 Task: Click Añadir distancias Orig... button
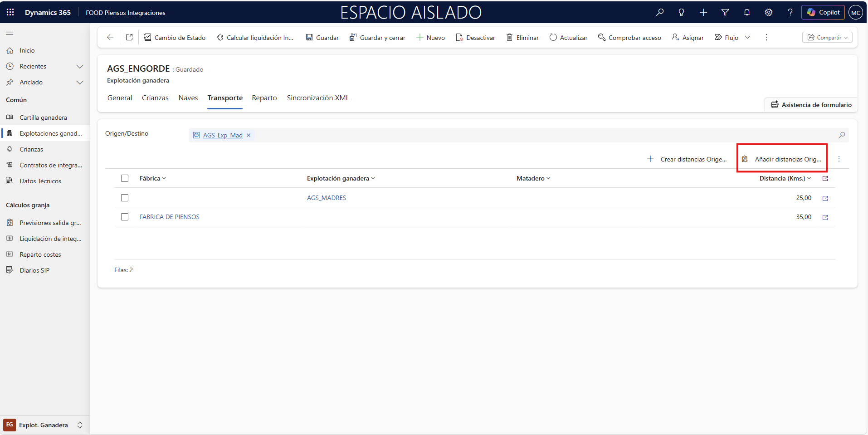coord(782,159)
